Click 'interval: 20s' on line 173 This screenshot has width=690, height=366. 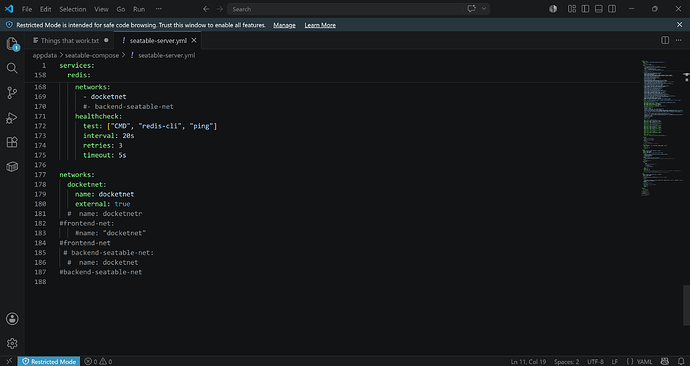coord(109,135)
